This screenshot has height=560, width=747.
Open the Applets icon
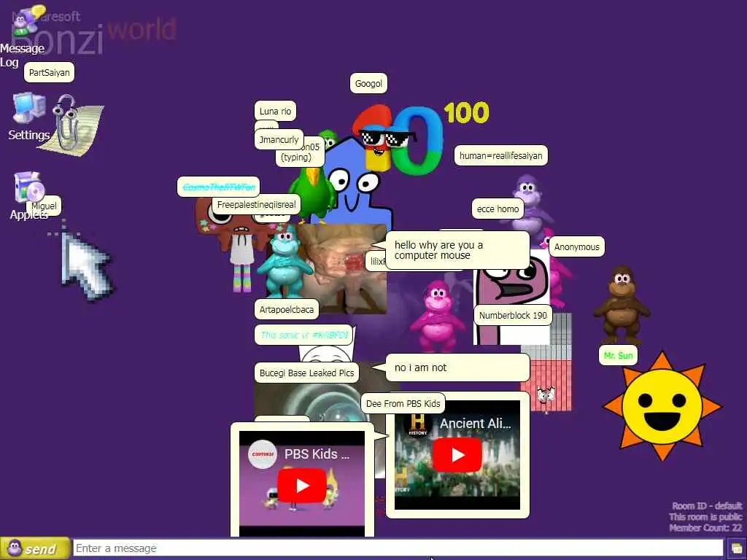click(x=28, y=196)
